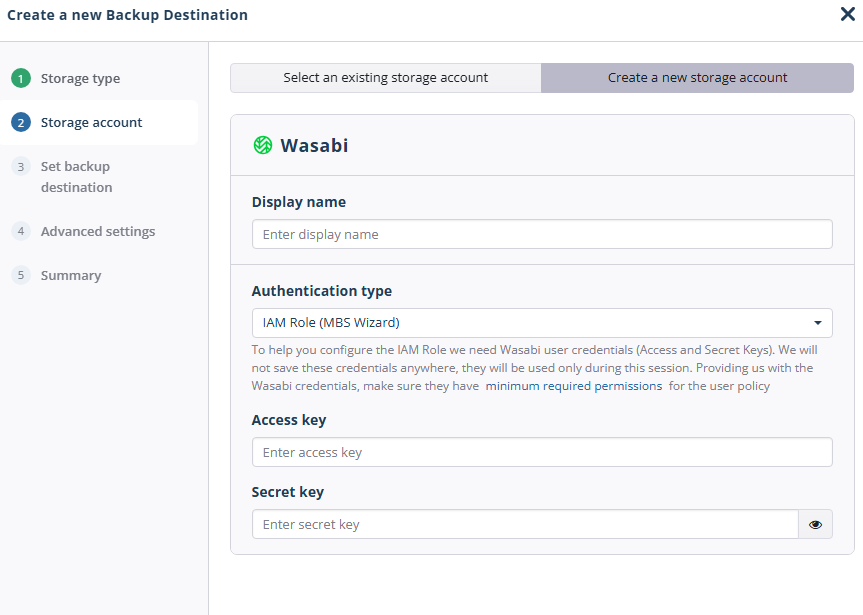Open the Set backup destination step

click(x=77, y=177)
